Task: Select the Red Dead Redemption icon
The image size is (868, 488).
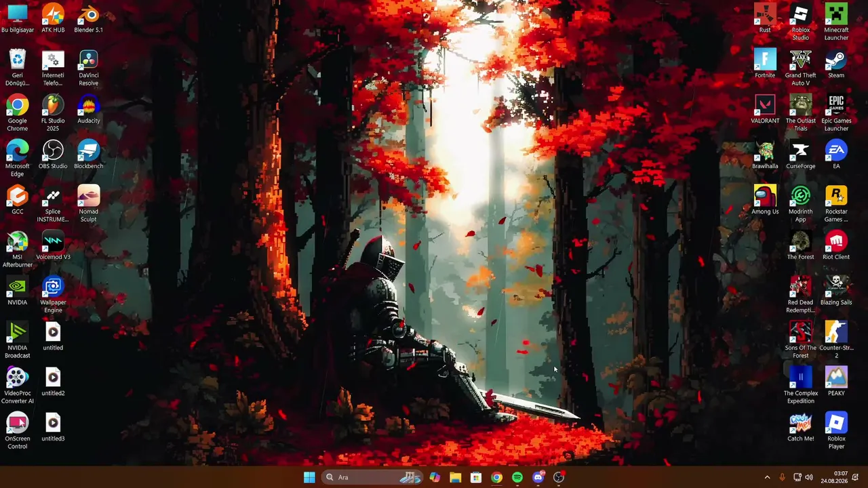Action: coord(801,295)
